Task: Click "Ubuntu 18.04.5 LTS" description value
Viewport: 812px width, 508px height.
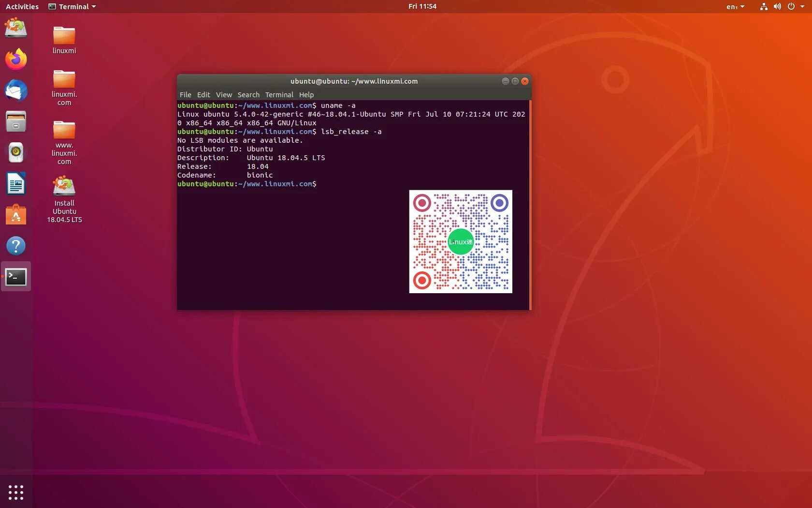Action: coord(286,158)
